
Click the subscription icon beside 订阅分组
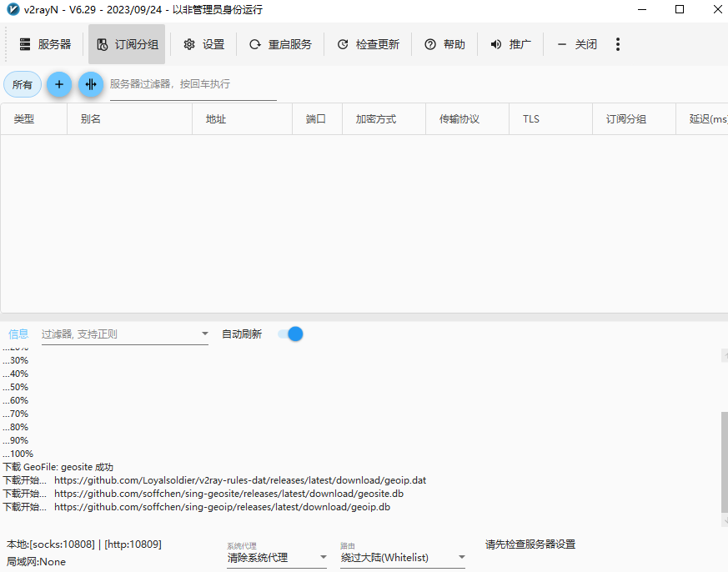pyautogui.click(x=102, y=44)
